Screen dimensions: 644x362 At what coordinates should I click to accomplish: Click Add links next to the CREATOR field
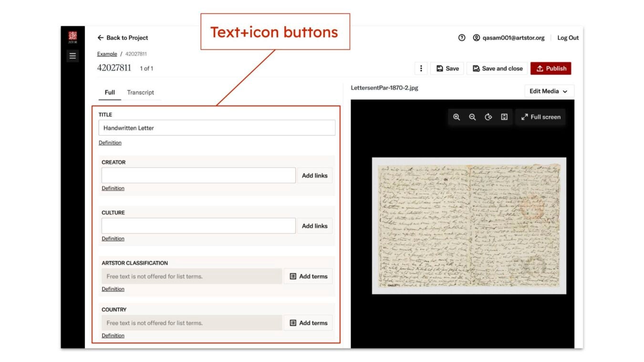coord(314,175)
